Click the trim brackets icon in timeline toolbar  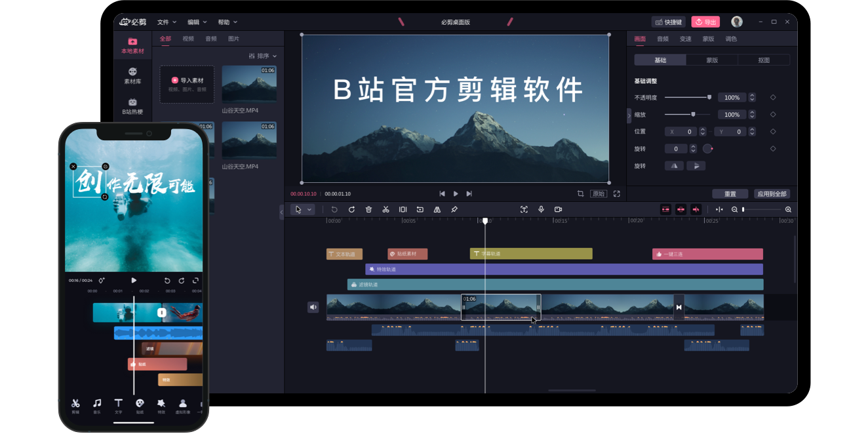(403, 210)
